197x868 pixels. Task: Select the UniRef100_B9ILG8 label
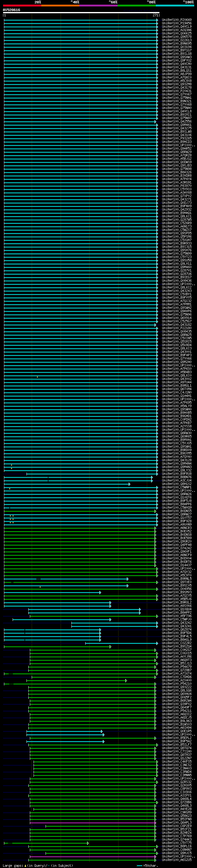point(177,54)
